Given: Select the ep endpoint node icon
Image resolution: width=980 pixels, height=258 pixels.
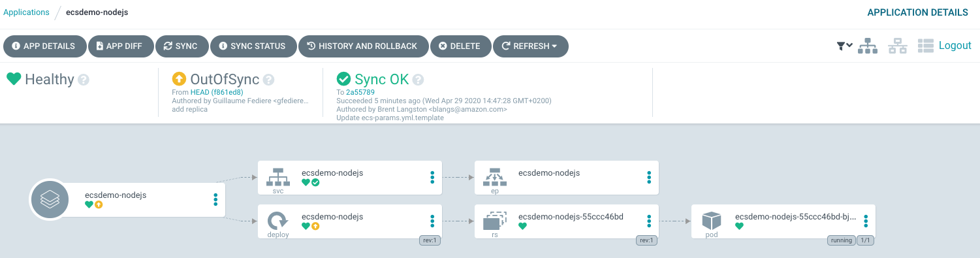Looking at the screenshot, I should (x=496, y=177).
